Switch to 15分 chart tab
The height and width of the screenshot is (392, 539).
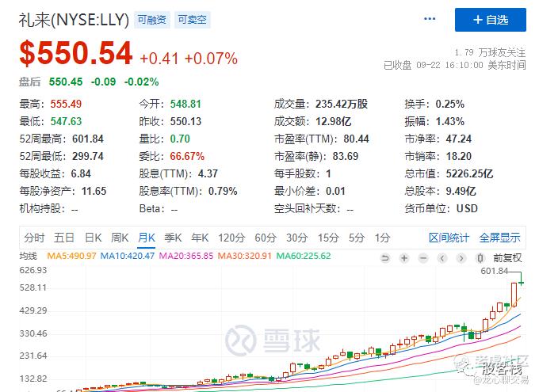[x=328, y=238]
